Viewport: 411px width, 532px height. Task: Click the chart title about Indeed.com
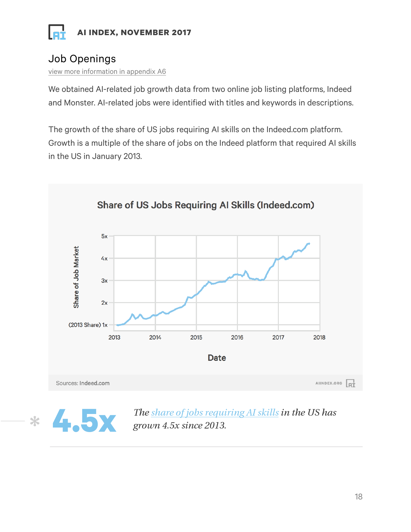point(205,205)
